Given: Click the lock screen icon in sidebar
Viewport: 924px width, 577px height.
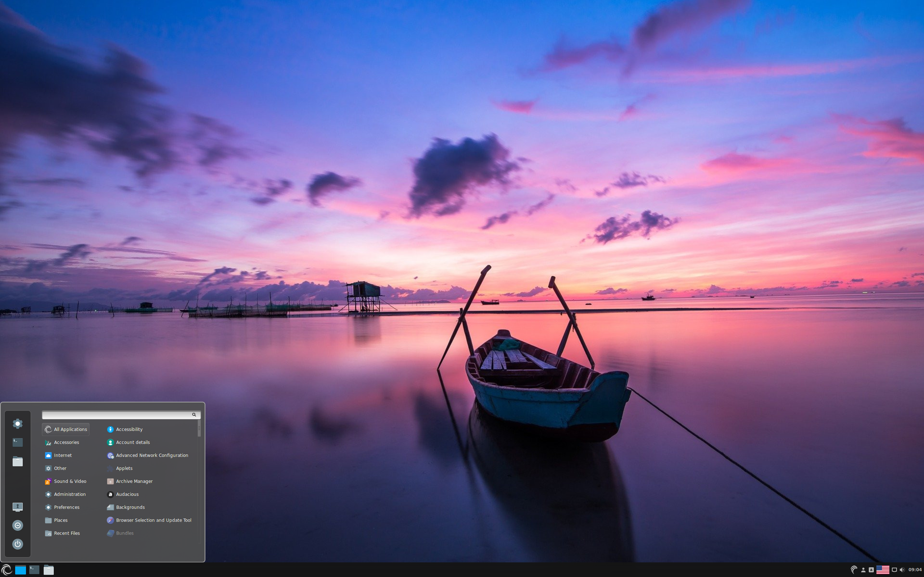Looking at the screenshot, I should [x=18, y=507].
